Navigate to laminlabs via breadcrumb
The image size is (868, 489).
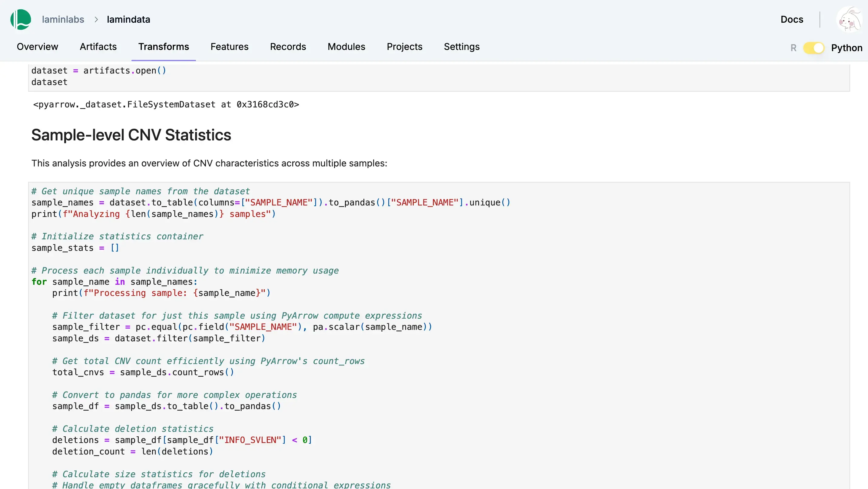tap(63, 20)
